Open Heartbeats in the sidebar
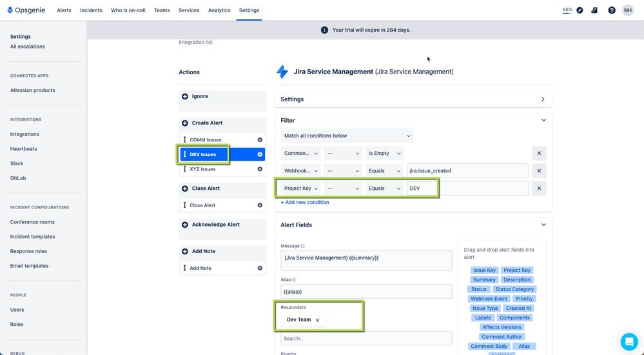 coord(23,149)
